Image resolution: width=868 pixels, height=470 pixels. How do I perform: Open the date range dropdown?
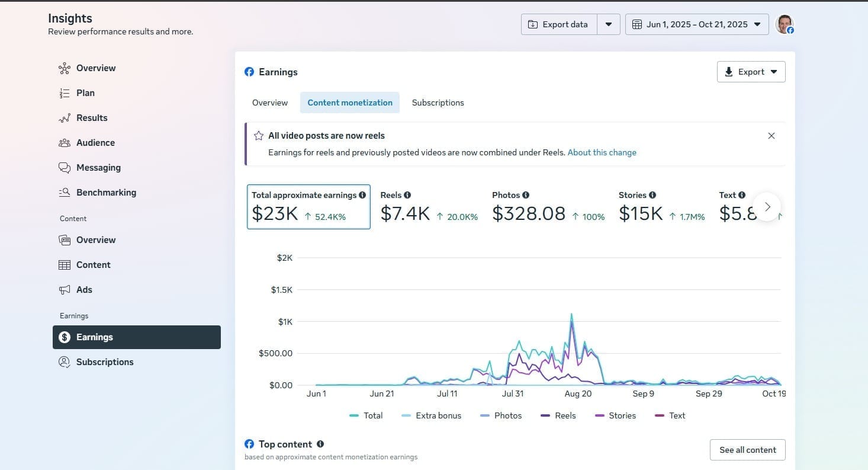tap(696, 24)
